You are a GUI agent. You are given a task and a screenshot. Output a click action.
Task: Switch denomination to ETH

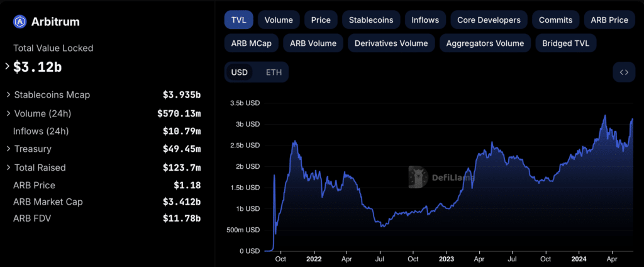pyautogui.click(x=274, y=72)
